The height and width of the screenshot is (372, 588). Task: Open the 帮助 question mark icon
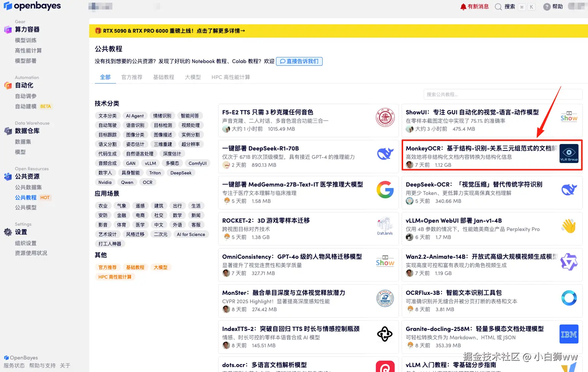tap(547, 7)
